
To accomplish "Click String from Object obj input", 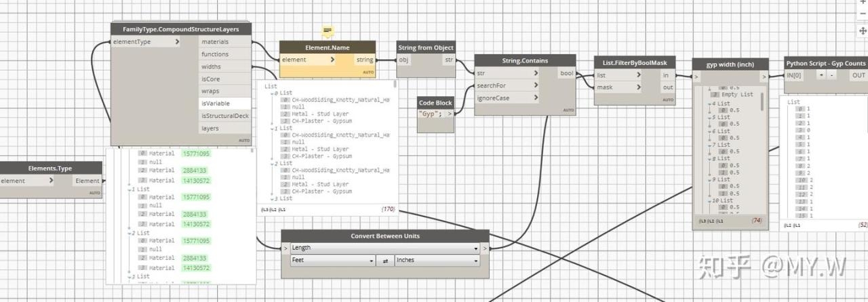I will [x=405, y=60].
